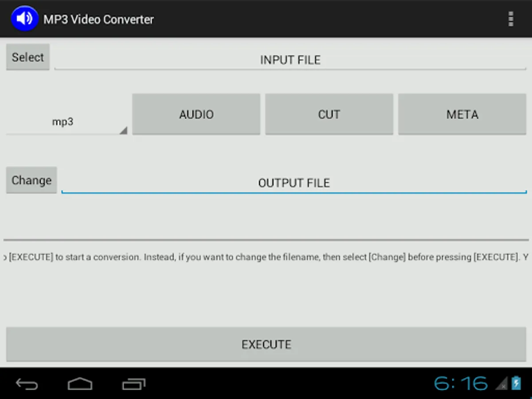Open the three-dot overflow menu

511,19
